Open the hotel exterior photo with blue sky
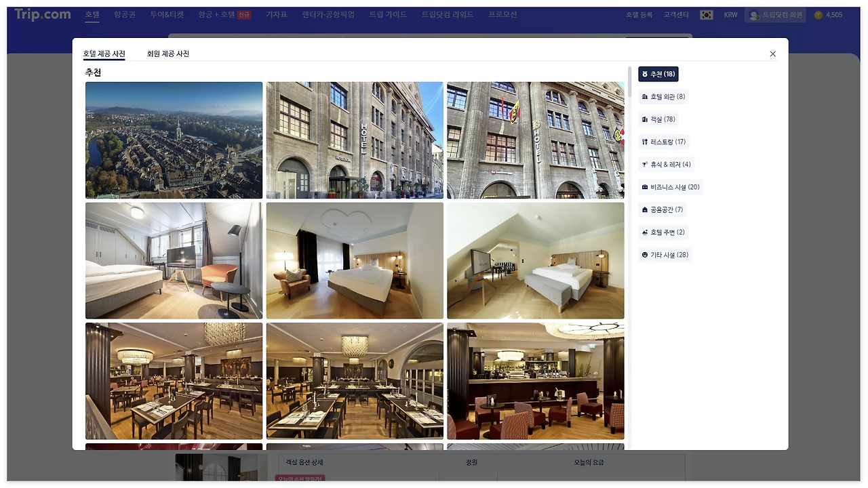The height and width of the screenshot is (488, 868). 355,140
